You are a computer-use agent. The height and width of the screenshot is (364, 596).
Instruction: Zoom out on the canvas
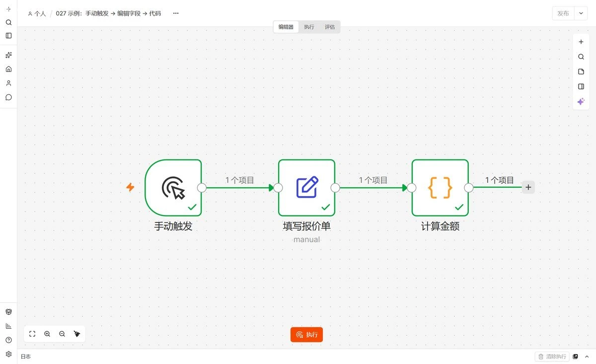(62, 334)
